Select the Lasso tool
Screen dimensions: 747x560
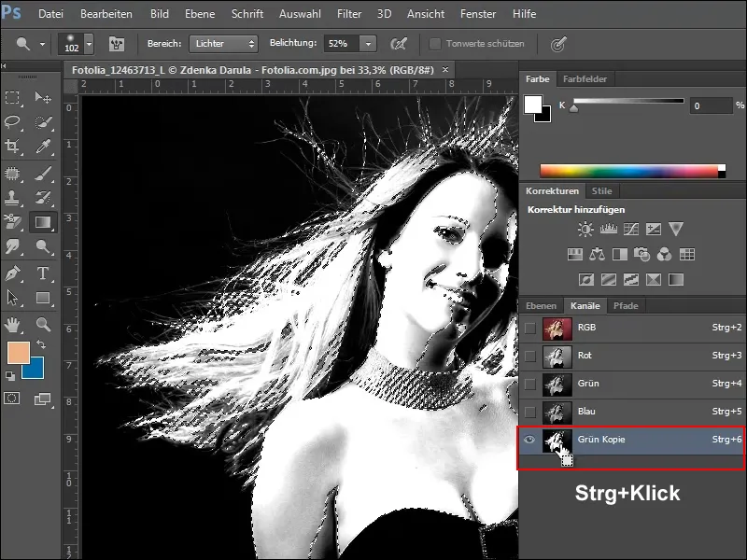coord(12,122)
